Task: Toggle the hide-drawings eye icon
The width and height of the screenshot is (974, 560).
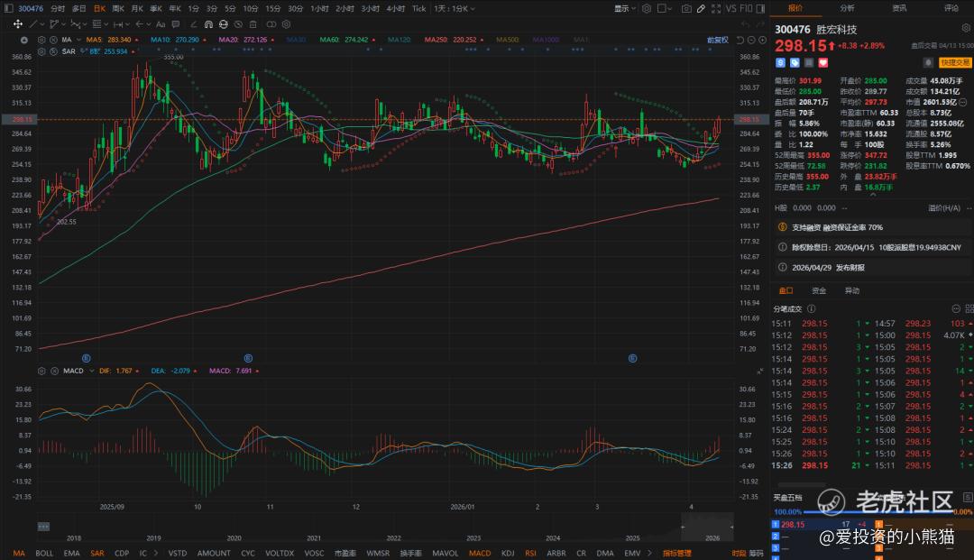Action: (x=238, y=24)
